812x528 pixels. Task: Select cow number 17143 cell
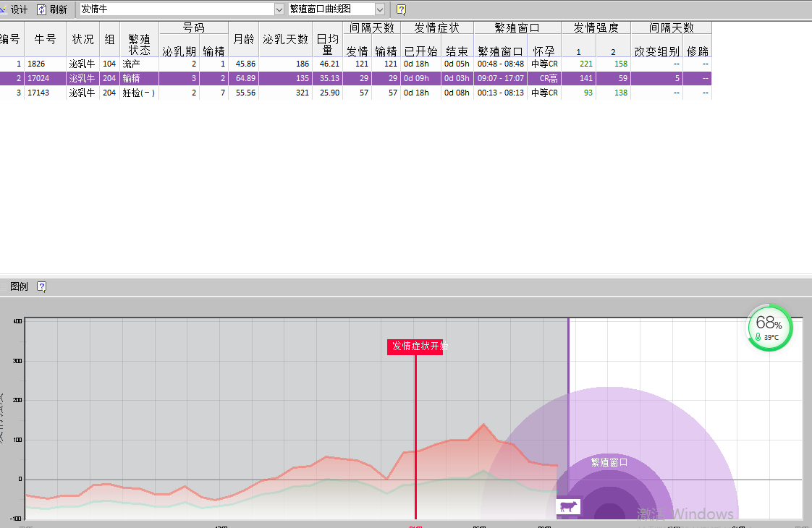[x=45, y=93]
